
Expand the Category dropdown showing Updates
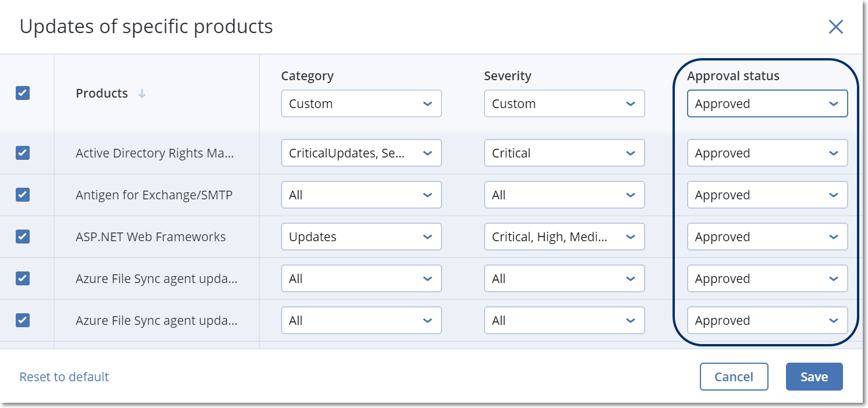point(361,237)
